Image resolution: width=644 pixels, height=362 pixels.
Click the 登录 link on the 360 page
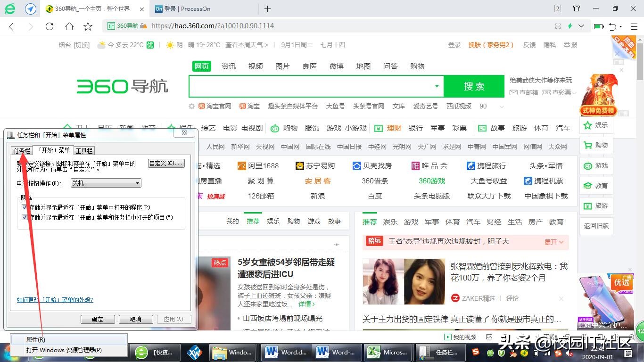pos(454,45)
